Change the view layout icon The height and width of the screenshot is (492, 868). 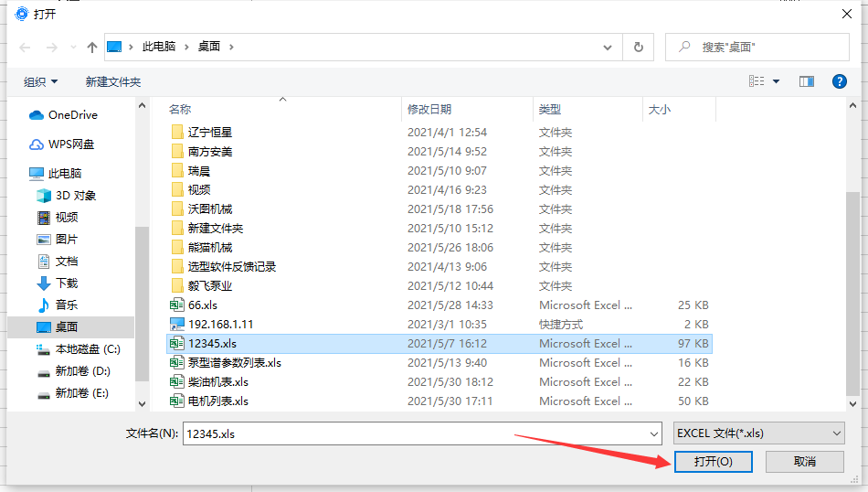757,81
